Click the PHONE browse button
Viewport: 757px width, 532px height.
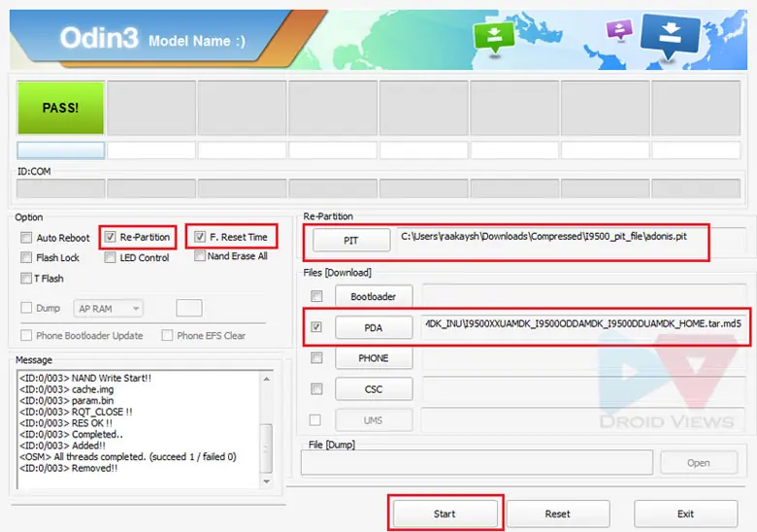[x=374, y=358]
